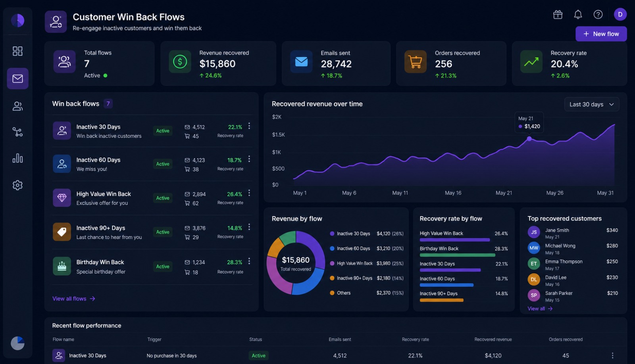This screenshot has width=635, height=364.
Task: Click the Orders recovered cart icon
Action: (x=415, y=61)
